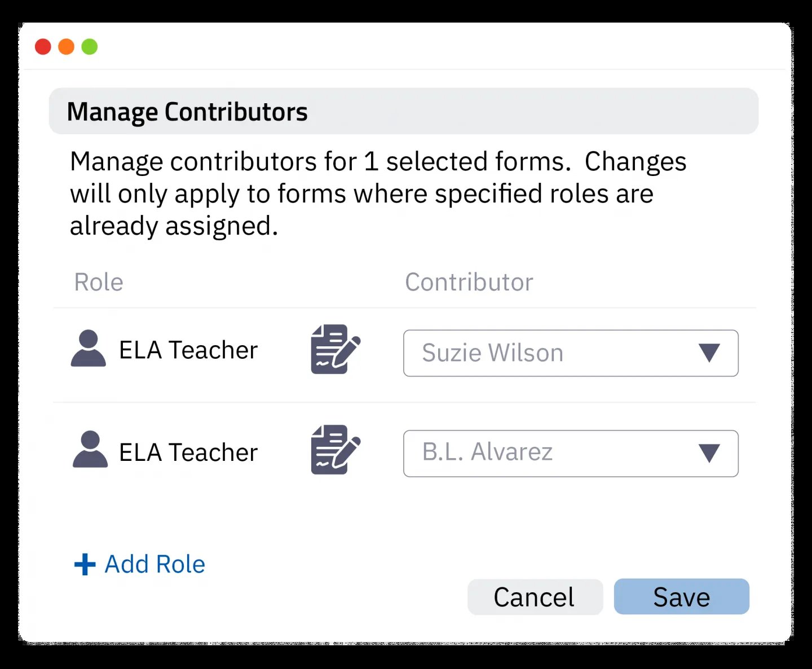The width and height of the screenshot is (812, 669).
Task: Select the ELA Teacher label by Suzie Wilson
Action: [188, 350]
